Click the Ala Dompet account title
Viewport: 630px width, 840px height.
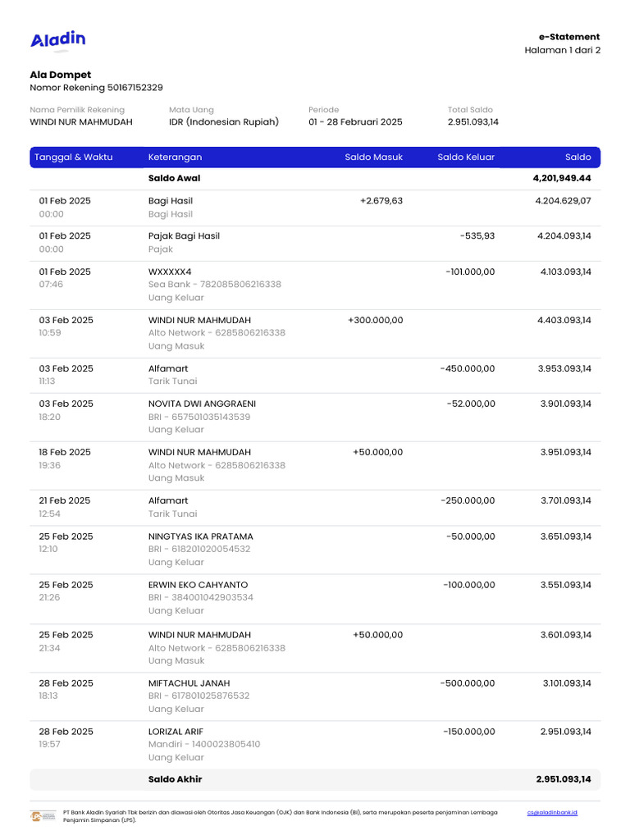[x=61, y=75]
